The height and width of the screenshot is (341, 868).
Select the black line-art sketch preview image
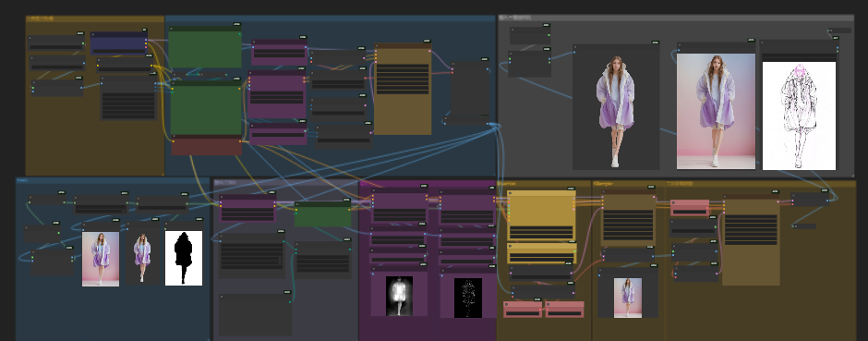click(799, 116)
